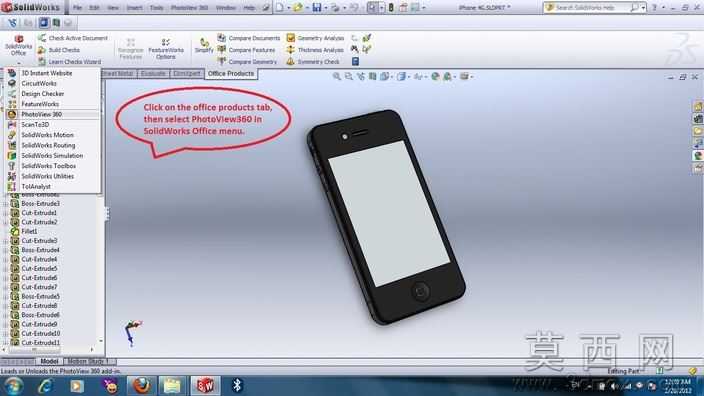Click the Learn Checks Wizard command
Screen dimensions: 704x396
(x=70, y=62)
